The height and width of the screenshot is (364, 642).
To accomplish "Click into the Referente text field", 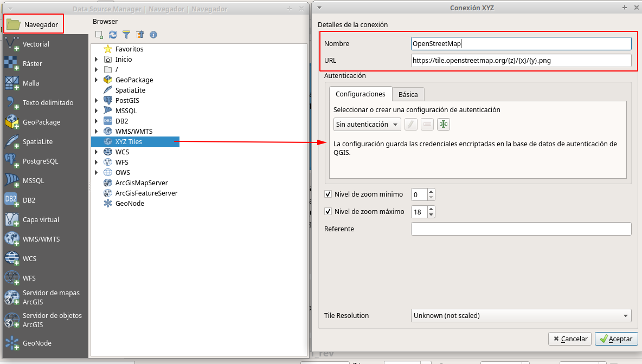I will (x=521, y=229).
